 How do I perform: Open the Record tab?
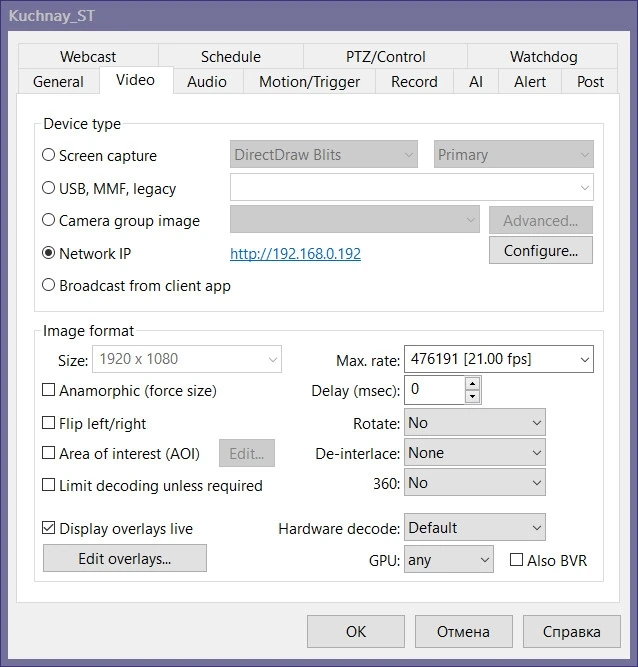pos(414,82)
